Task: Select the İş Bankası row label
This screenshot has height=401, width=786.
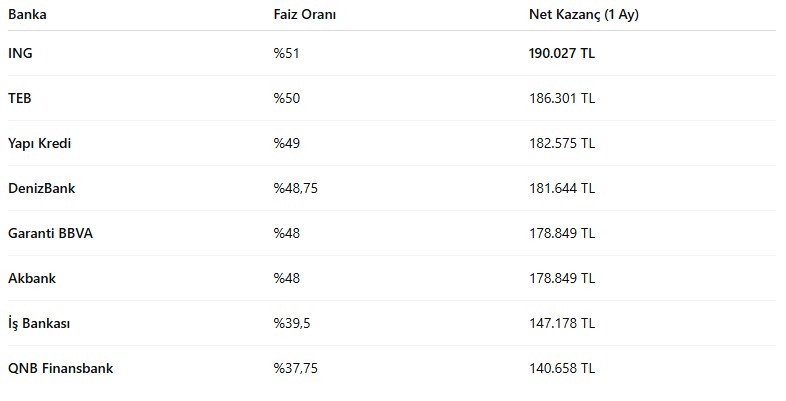Action: [x=39, y=323]
